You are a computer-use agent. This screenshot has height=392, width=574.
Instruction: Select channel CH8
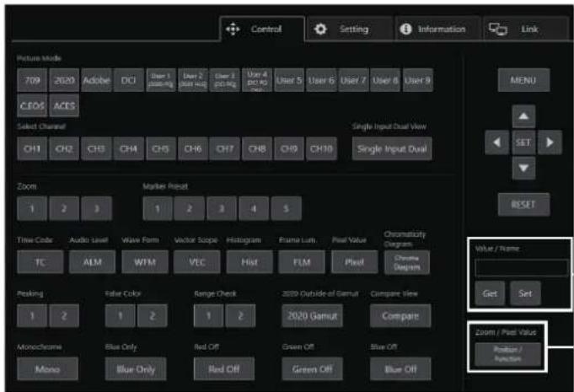257,148
